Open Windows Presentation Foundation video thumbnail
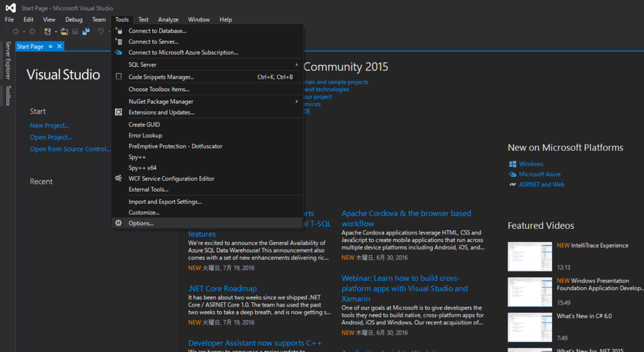 coord(530,292)
